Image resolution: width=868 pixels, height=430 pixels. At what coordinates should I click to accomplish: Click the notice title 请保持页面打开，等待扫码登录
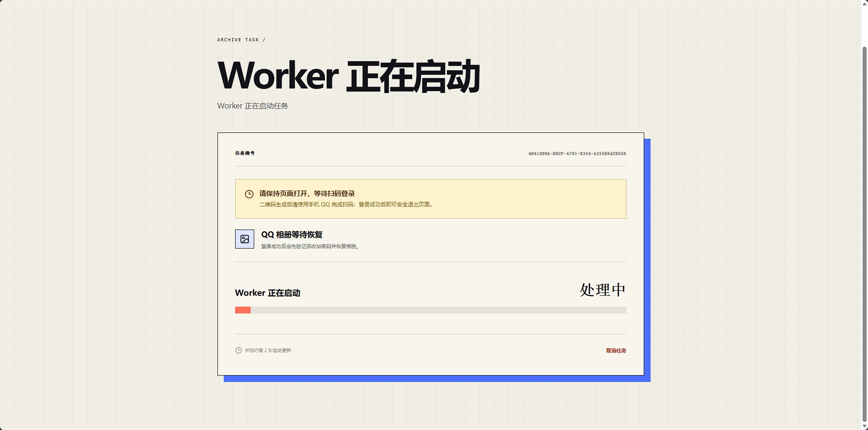[307, 194]
